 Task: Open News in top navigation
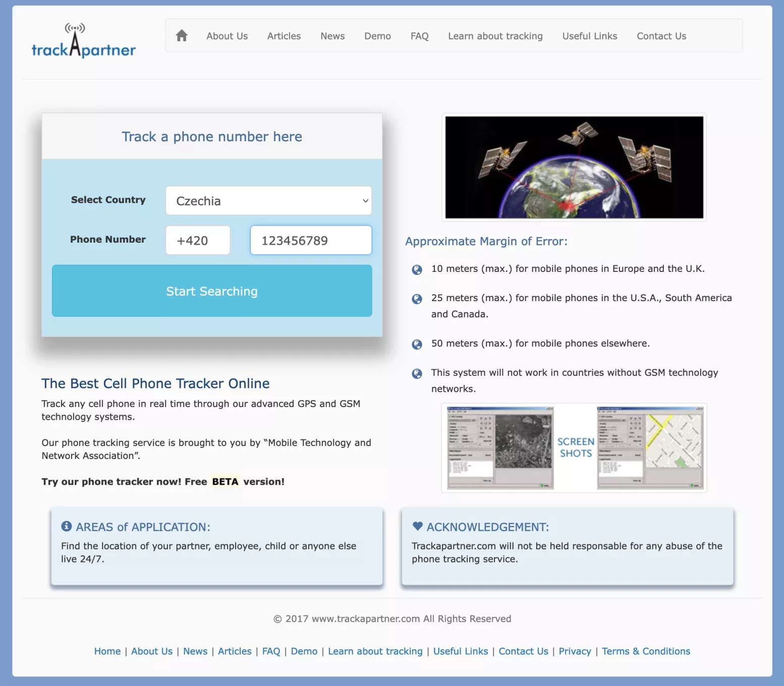tap(332, 36)
